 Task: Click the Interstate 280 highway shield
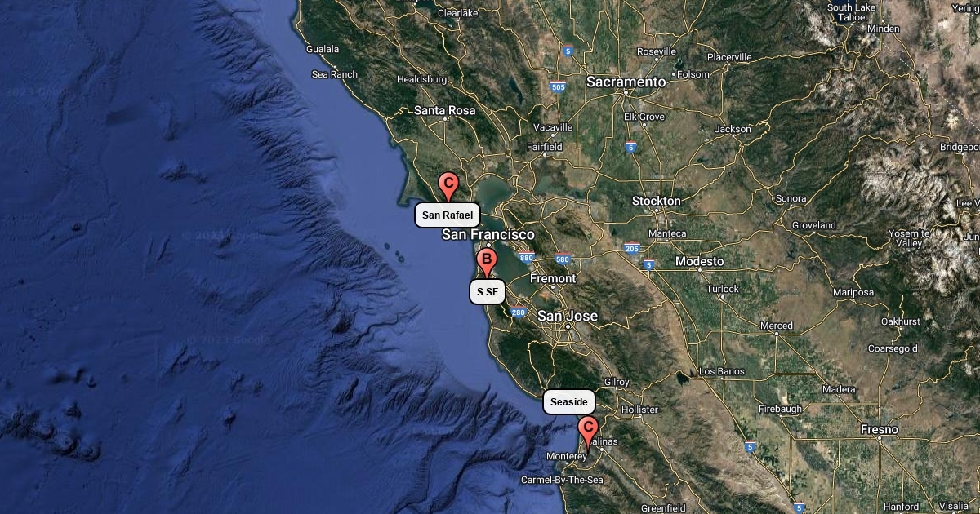click(518, 312)
